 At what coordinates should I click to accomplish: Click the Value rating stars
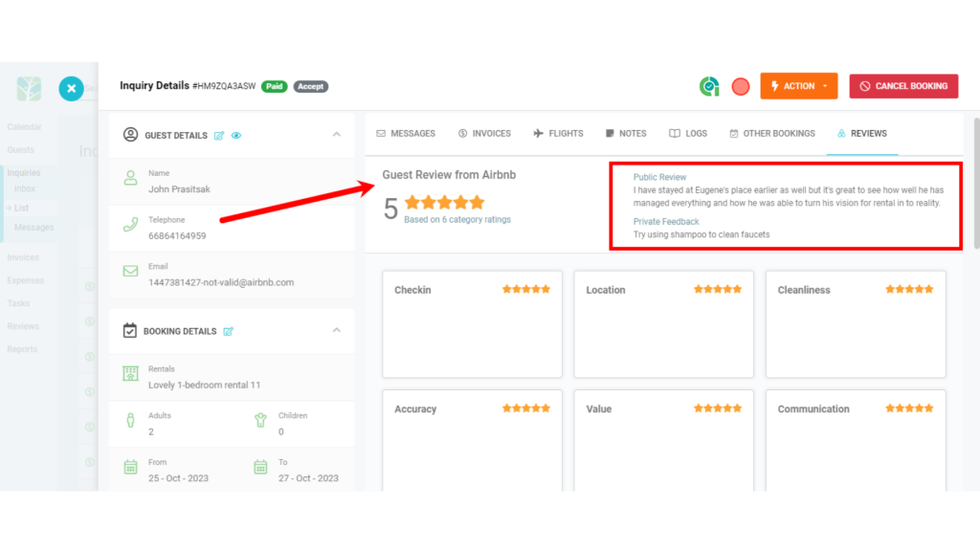pos(718,408)
